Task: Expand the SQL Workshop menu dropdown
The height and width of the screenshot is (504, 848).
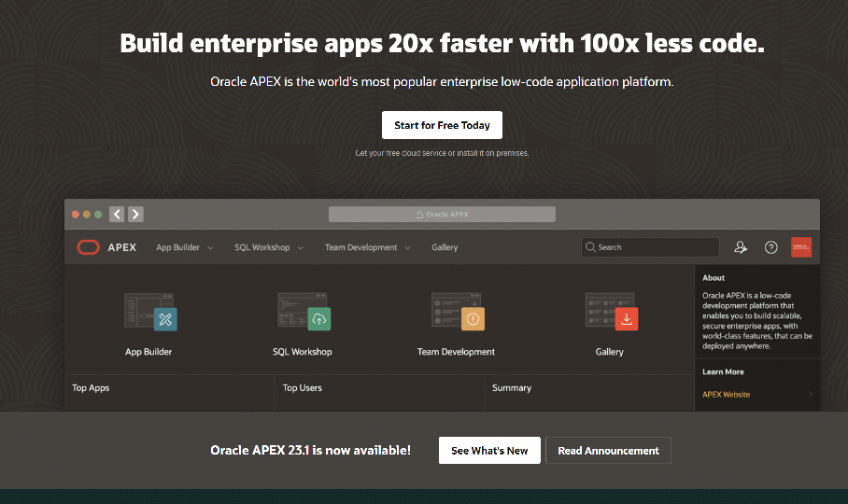Action: click(x=268, y=247)
